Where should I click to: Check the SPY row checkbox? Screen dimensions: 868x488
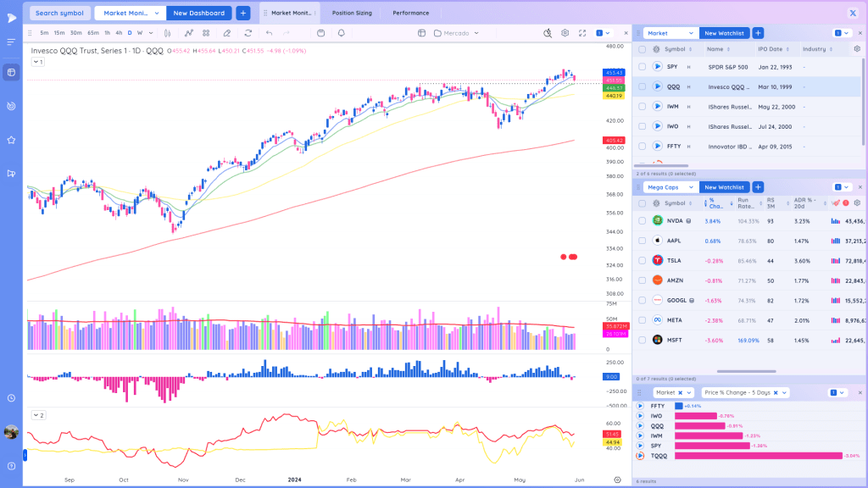[643, 67]
